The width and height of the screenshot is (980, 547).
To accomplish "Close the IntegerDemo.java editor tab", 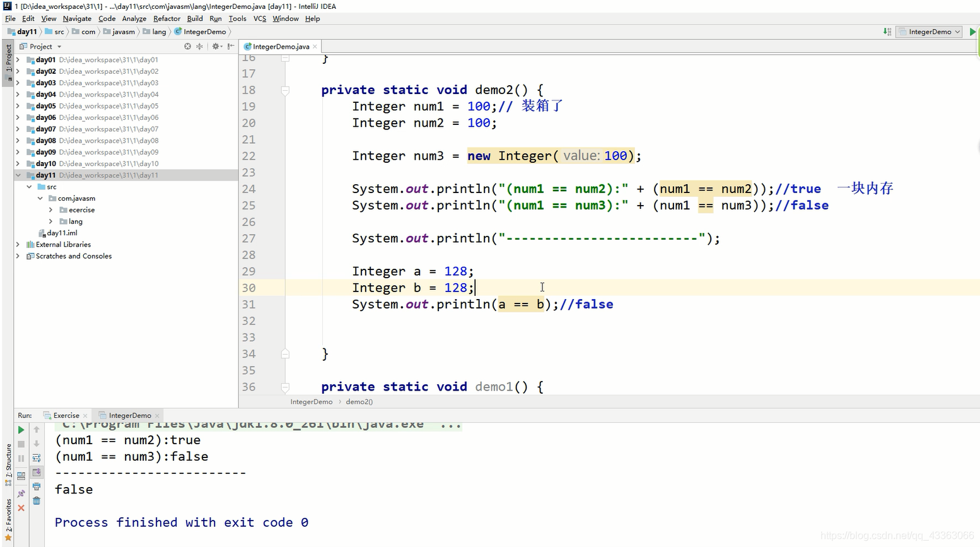I will pyautogui.click(x=315, y=47).
